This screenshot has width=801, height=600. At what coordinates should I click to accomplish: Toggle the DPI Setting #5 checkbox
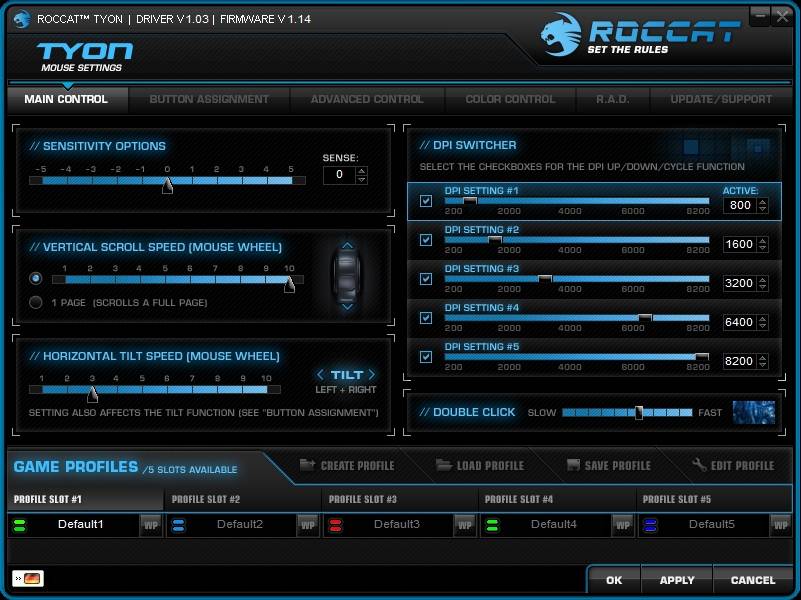tap(426, 357)
